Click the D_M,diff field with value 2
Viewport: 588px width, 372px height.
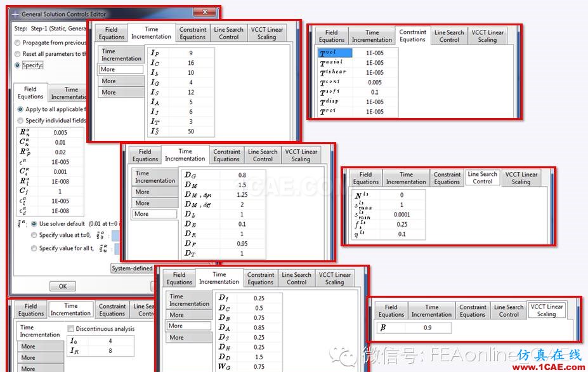[x=242, y=204]
